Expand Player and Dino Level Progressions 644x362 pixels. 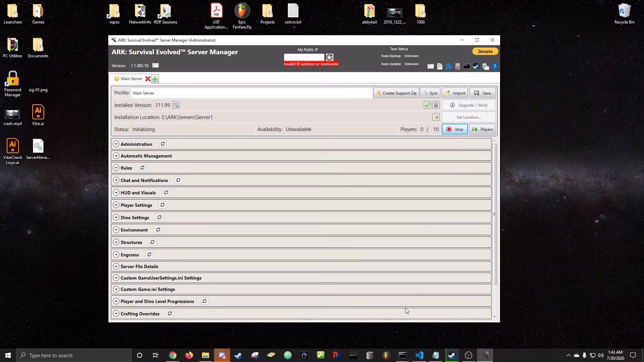[x=116, y=301]
